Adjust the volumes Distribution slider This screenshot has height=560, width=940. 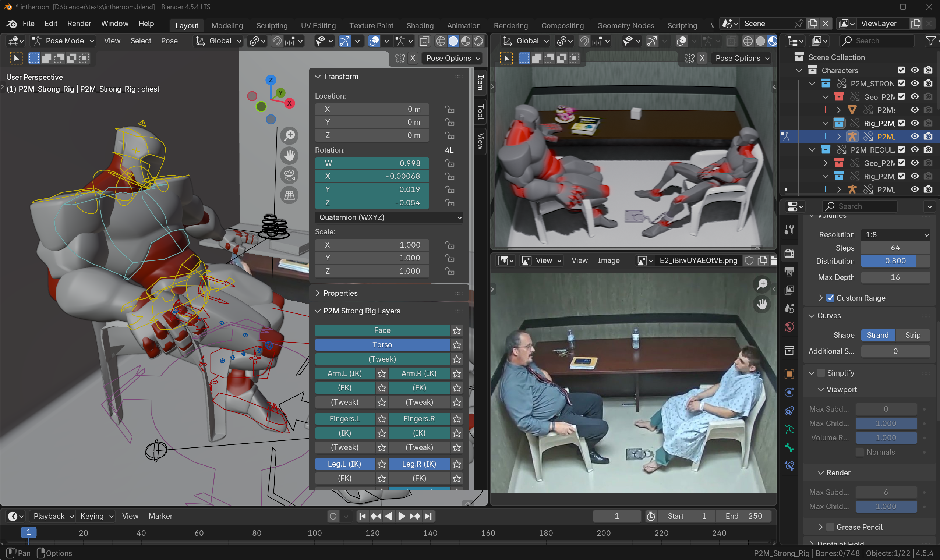(x=895, y=261)
